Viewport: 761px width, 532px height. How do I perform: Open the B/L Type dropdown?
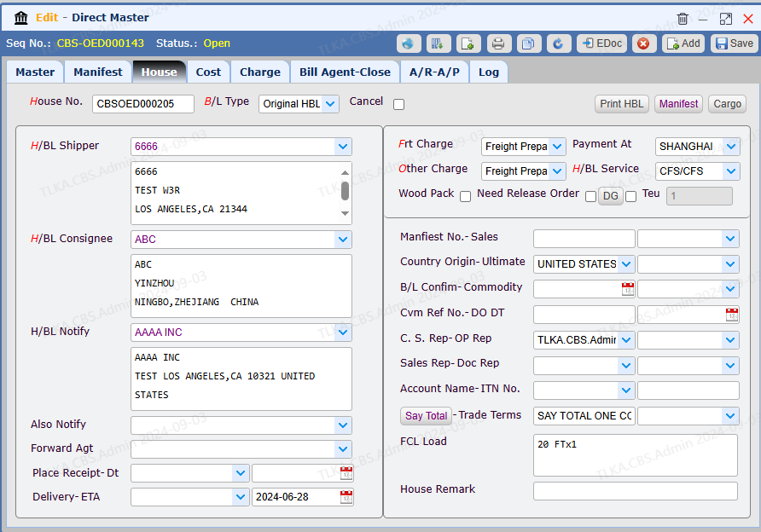330,104
